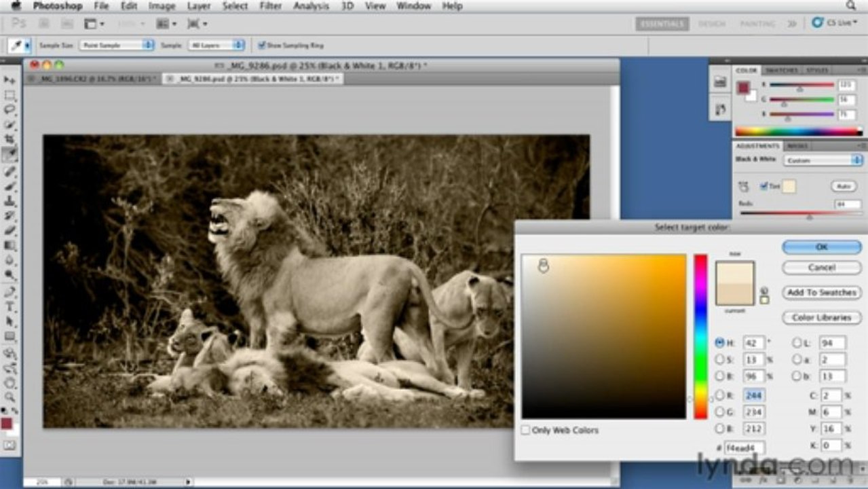Select the H (hue) radio button
868x489 pixels.
point(719,343)
